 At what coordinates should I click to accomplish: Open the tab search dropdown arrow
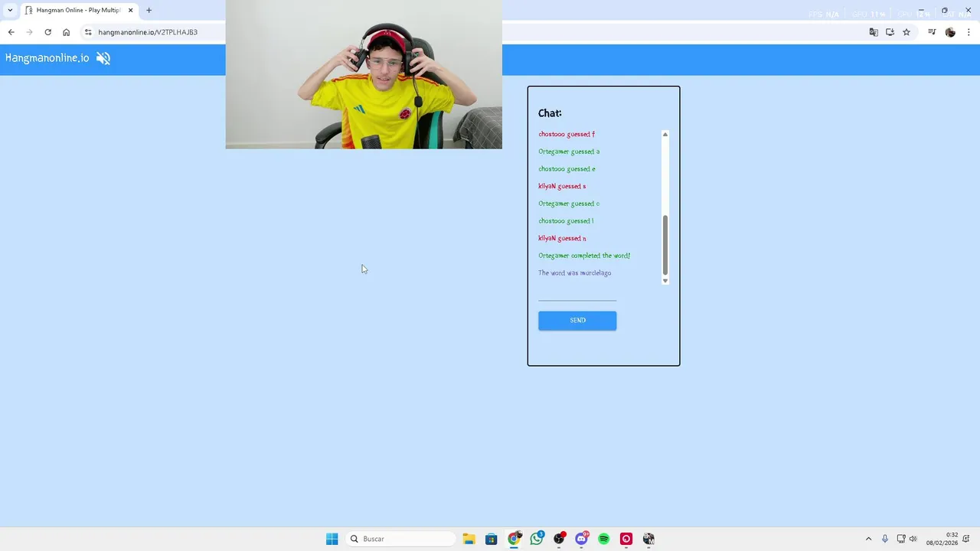click(10, 10)
